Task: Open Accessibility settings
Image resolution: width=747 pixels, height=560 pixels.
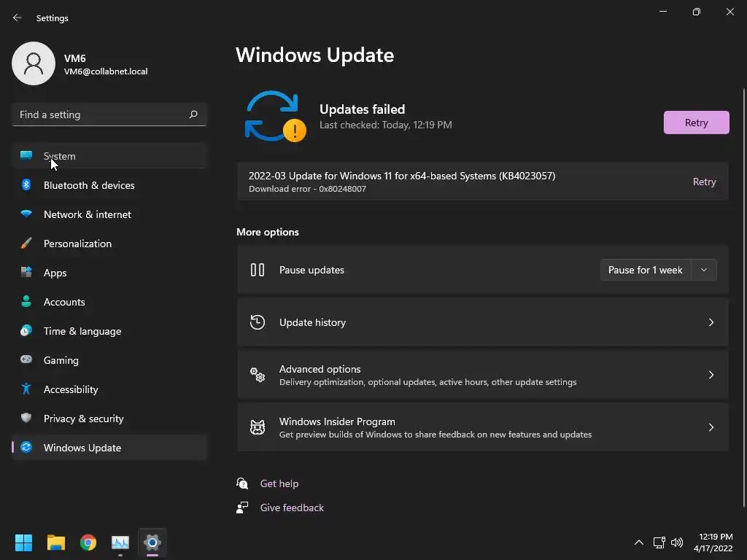Action: [x=109, y=389]
